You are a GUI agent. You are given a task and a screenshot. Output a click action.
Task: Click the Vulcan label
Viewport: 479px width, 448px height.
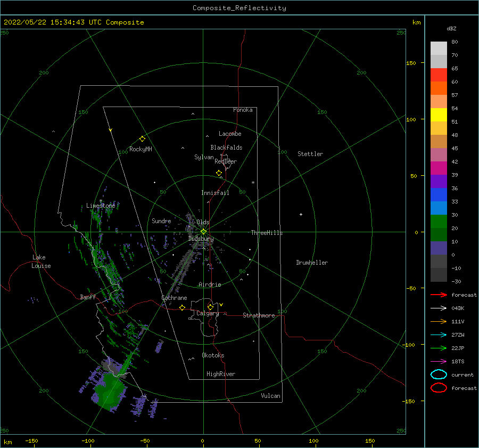(x=271, y=396)
